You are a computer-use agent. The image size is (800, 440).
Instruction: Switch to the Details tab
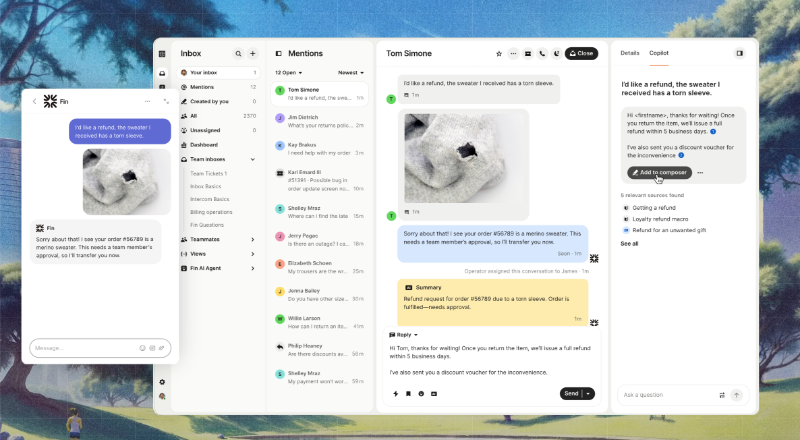pos(630,53)
